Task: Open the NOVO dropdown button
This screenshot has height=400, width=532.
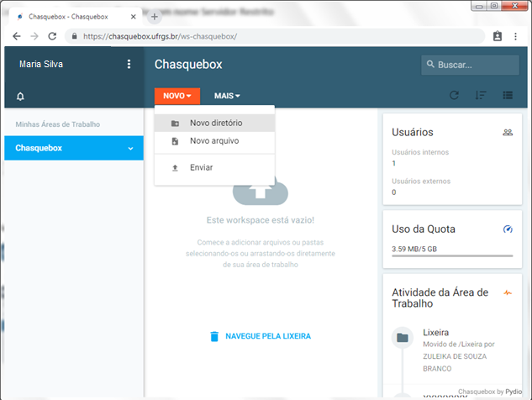Action: click(177, 96)
